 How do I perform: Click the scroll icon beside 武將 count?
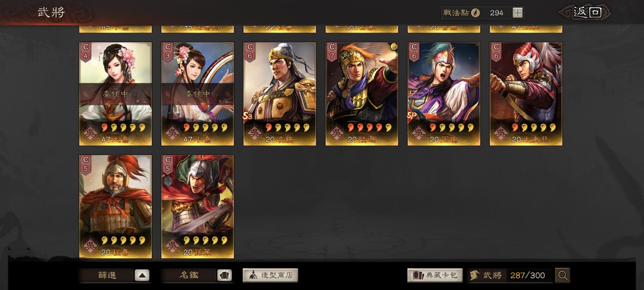pyautogui.click(x=475, y=275)
